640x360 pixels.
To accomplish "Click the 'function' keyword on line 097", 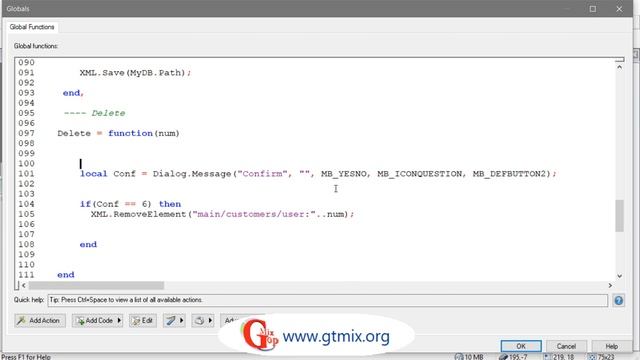I will tap(130, 133).
